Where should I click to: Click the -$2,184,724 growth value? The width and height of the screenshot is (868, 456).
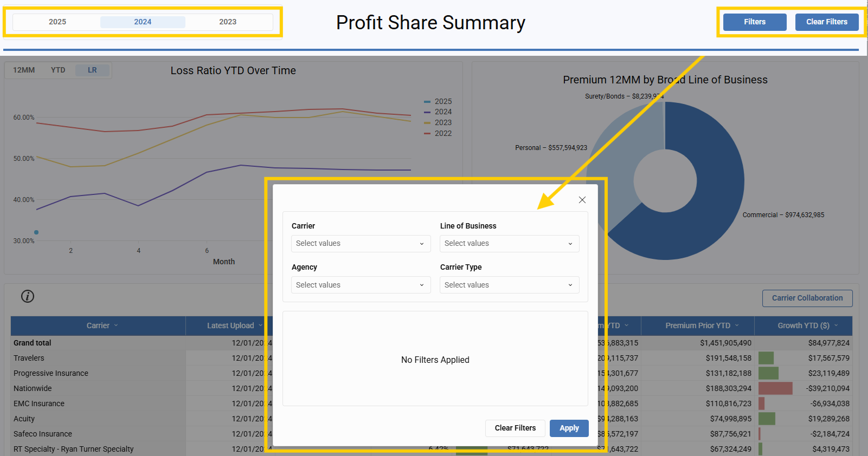(830, 434)
